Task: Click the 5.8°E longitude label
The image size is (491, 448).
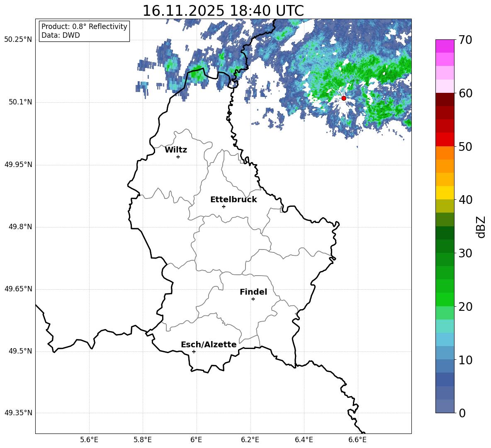Action: click(143, 440)
